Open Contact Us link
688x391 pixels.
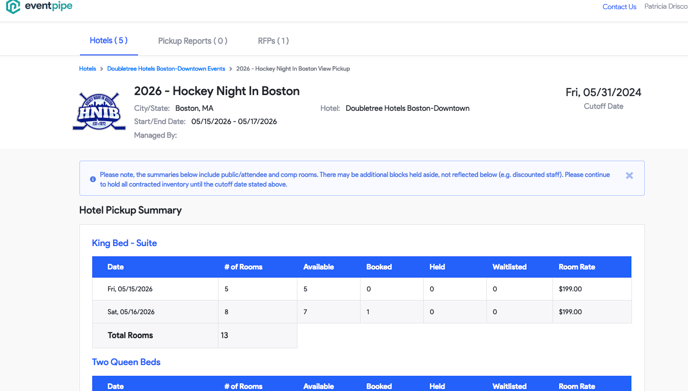pos(619,7)
